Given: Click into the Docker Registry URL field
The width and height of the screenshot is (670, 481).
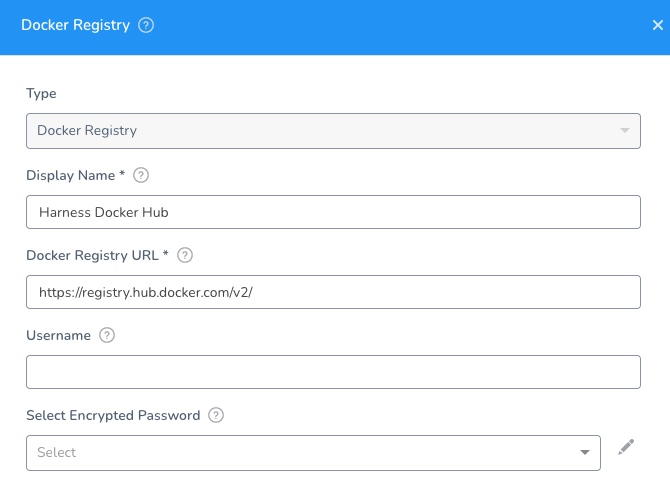Looking at the screenshot, I should coord(333,292).
